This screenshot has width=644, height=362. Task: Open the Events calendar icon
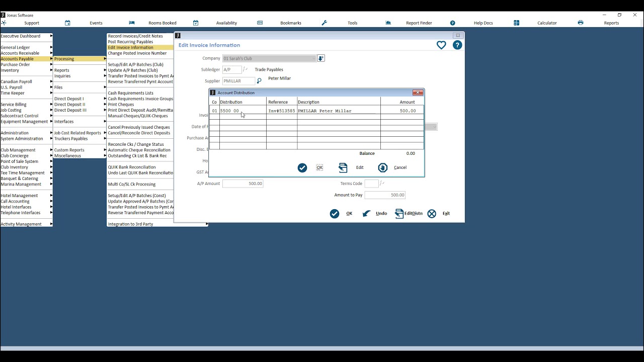tap(67, 23)
